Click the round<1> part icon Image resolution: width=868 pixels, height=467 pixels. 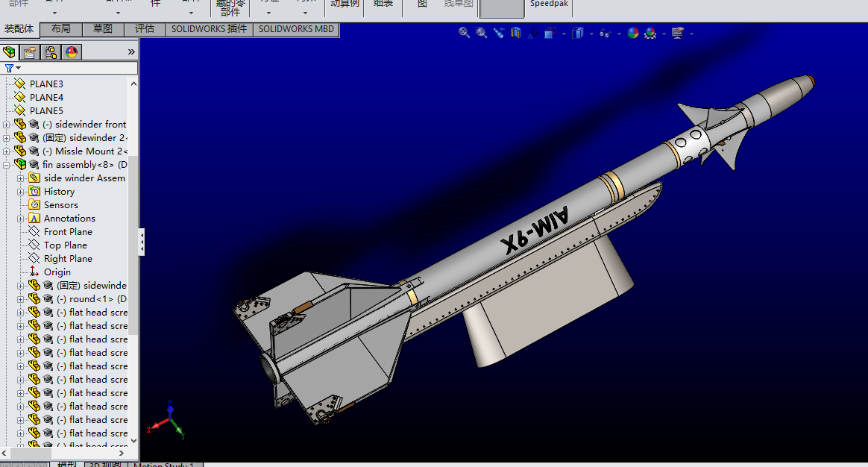tap(34, 299)
